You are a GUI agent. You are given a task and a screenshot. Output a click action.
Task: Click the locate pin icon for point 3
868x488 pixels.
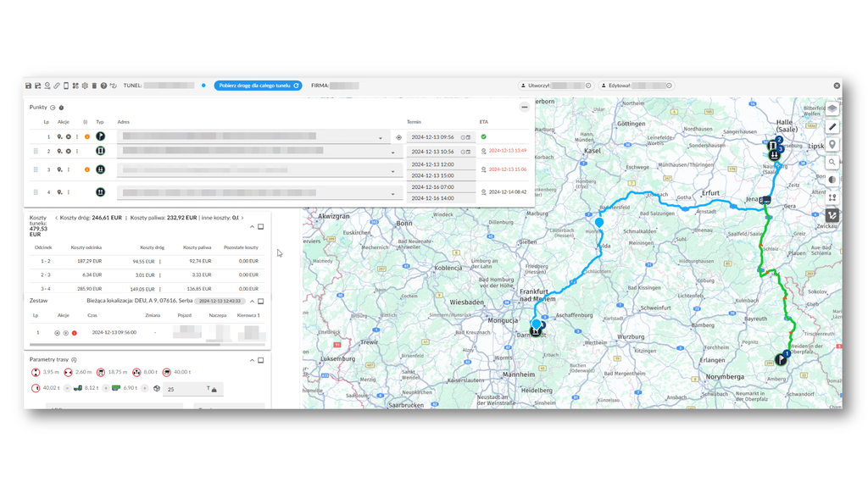coord(59,169)
